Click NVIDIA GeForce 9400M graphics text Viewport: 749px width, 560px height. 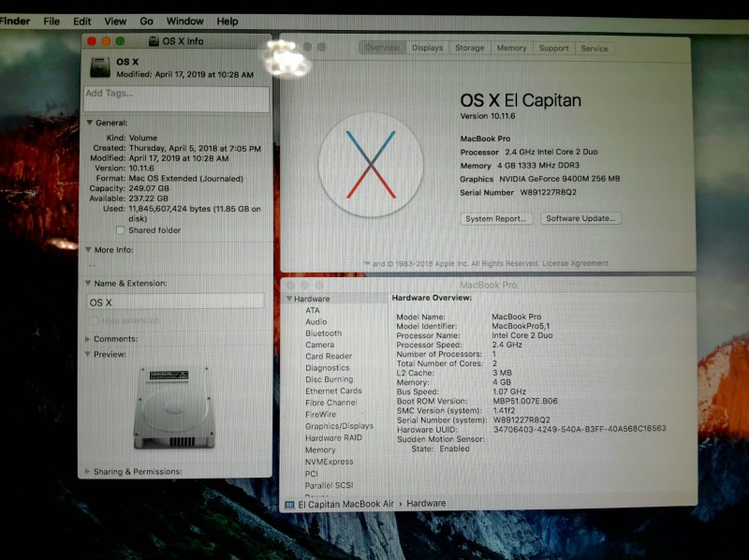pyautogui.click(x=559, y=179)
